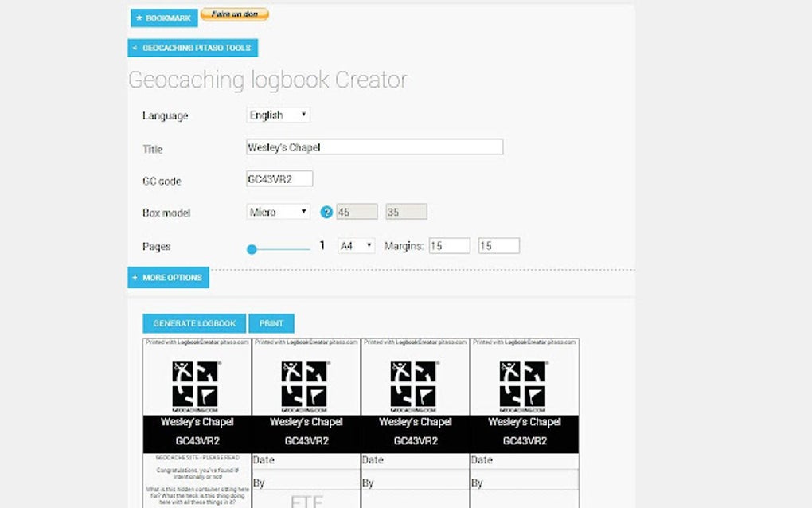Click the Faire un don link

236,14
